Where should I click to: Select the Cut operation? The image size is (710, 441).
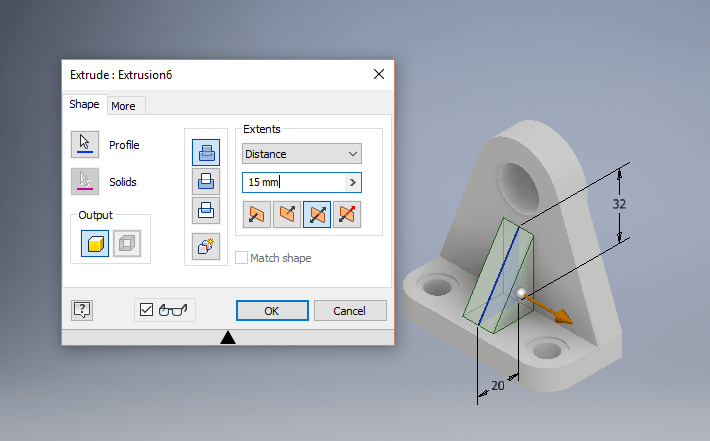(206, 182)
